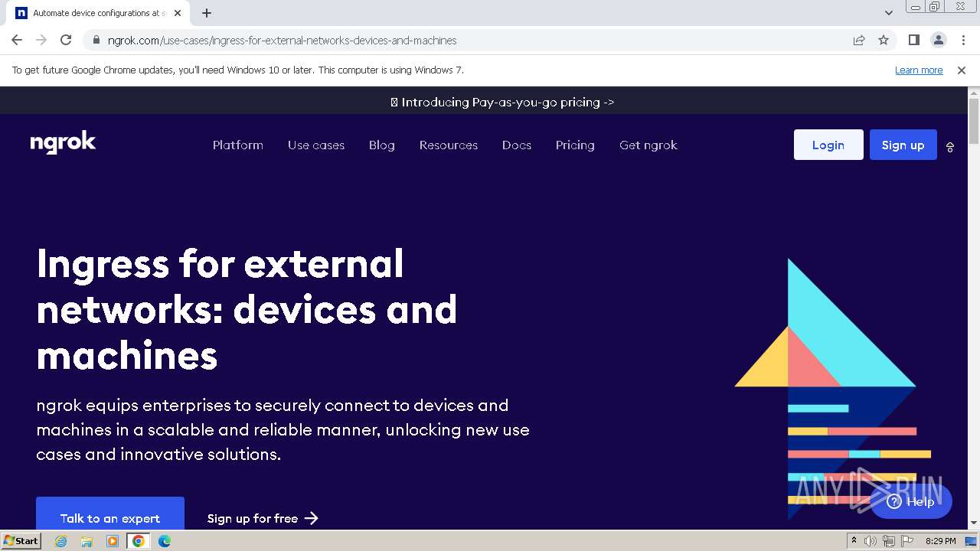
Task: Open the Windows Start menu
Action: [x=21, y=540]
